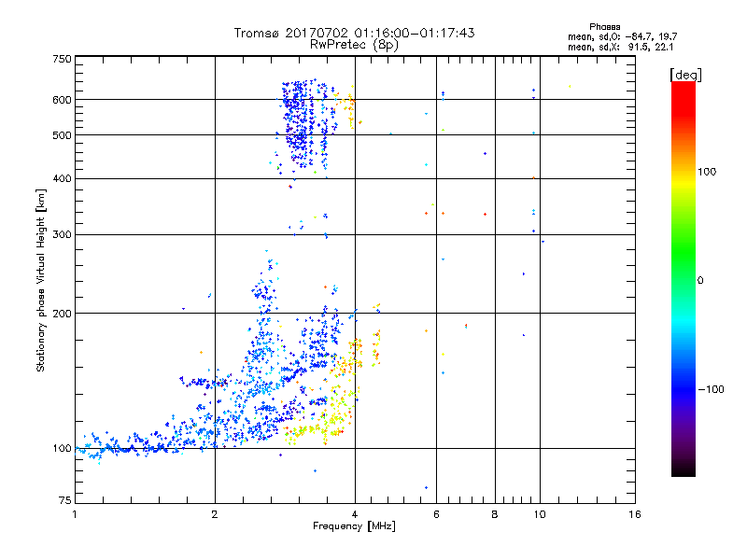Screen dimensions: 747x560
Task: Click the colorbar '-100' tick label
Action: [711, 389]
